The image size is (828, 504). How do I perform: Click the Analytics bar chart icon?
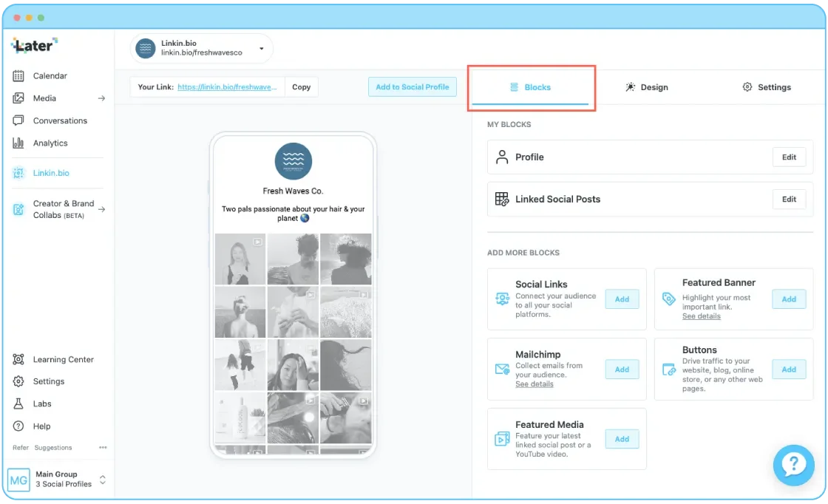coord(18,143)
